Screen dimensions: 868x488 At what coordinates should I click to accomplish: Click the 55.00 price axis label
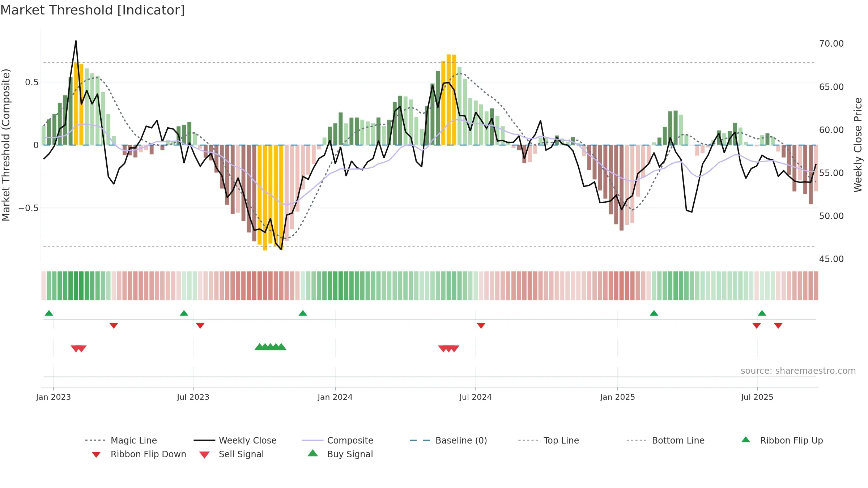coord(831,173)
